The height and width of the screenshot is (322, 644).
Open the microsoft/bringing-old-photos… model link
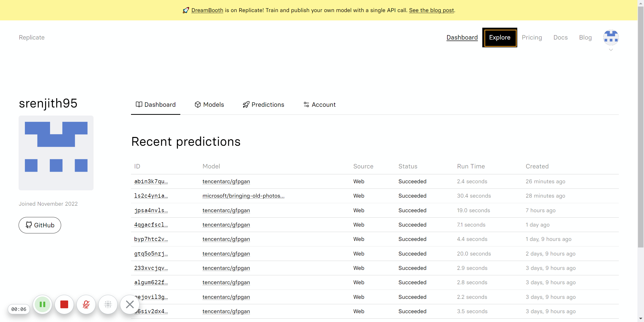point(243,196)
